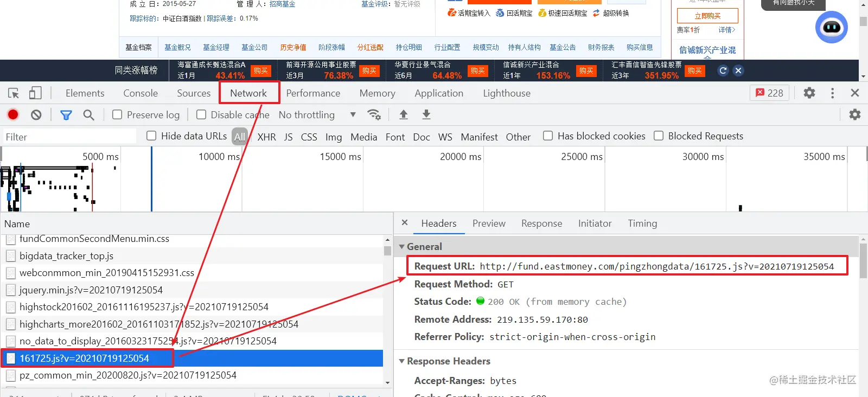The width and height of the screenshot is (868, 397).
Task: Filter requests by Img type
Action: point(334,137)
